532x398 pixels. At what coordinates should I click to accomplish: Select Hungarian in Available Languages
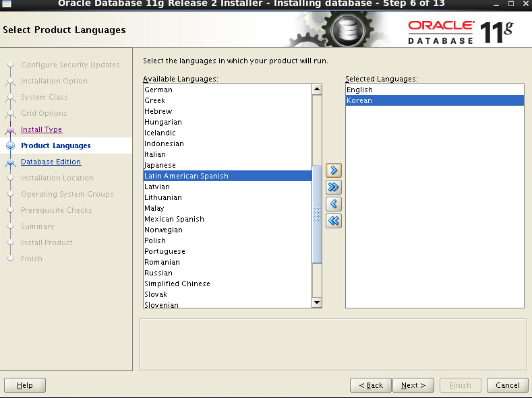(227, 123)
